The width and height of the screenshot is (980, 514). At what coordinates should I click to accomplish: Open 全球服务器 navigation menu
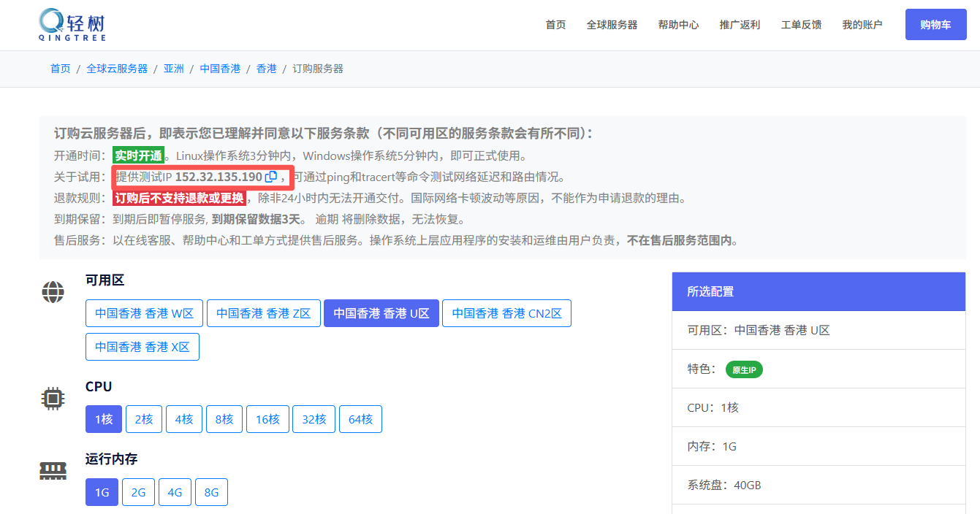pos(612,25)
